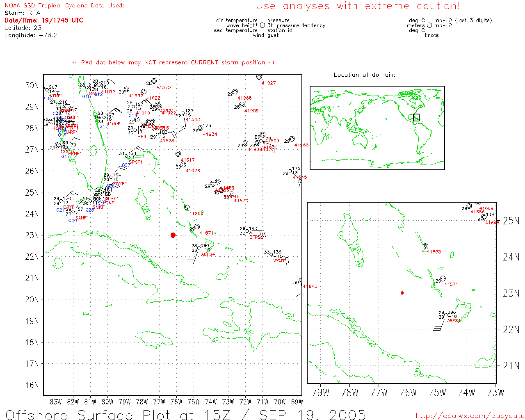Click the Date/Time 19/1745 UTC text
Screen dimensions: 525x420
[x=44, y=21]
